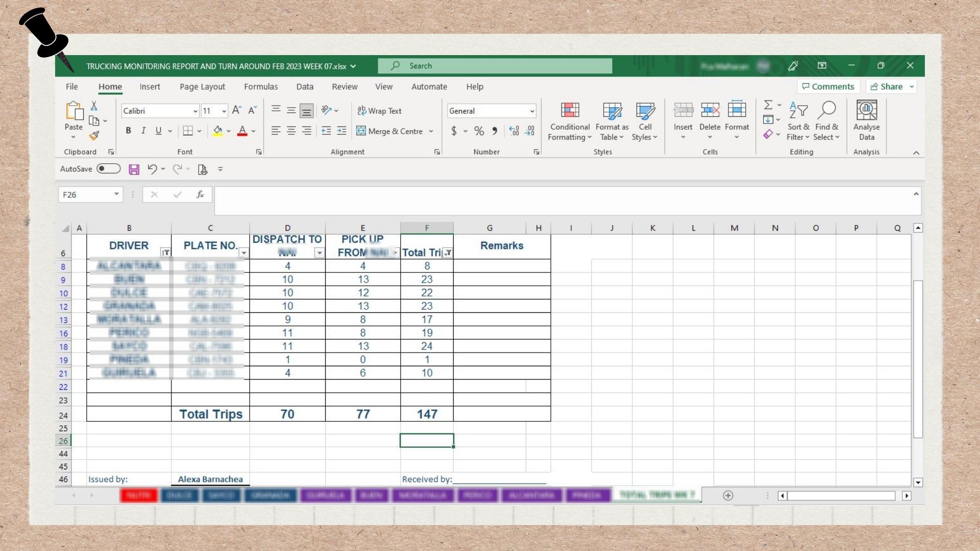
Task: Switch to the Page Layout tab
Action: 202,87
